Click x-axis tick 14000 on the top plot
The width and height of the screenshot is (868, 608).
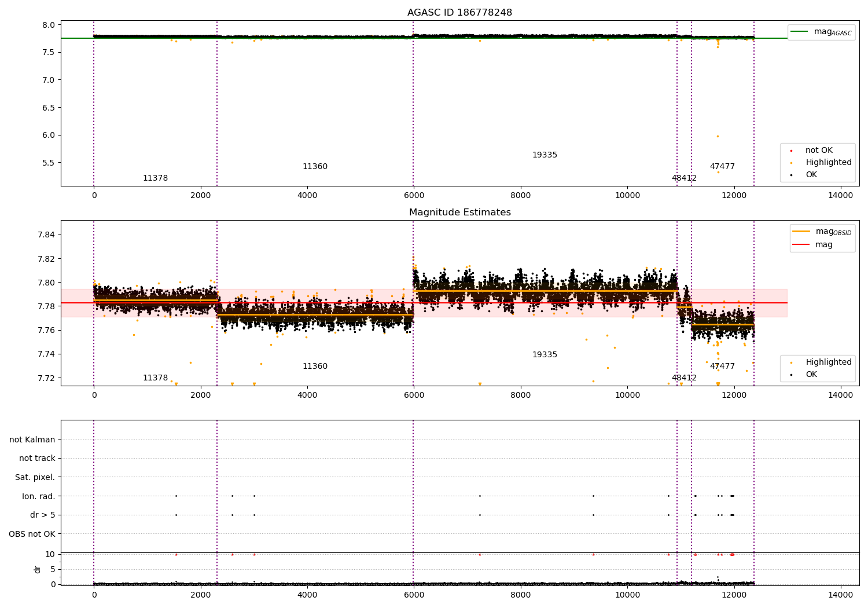[x=841, y=196]
